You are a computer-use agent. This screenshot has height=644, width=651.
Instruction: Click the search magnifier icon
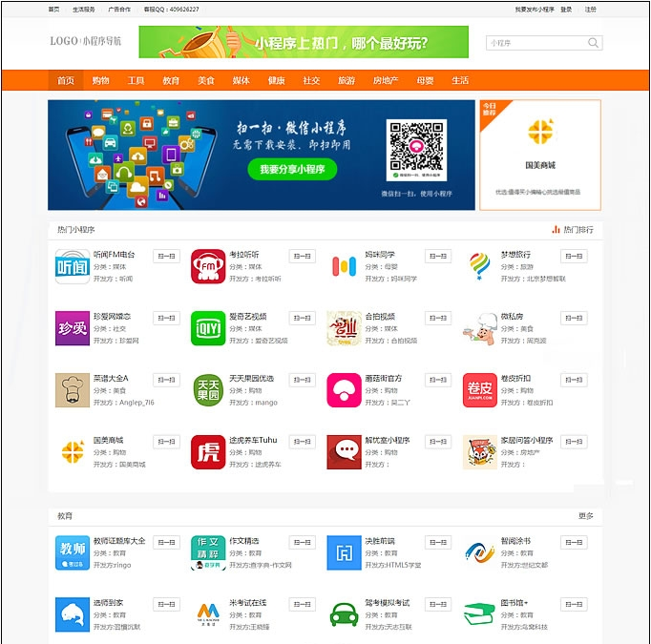click(593, 43)
